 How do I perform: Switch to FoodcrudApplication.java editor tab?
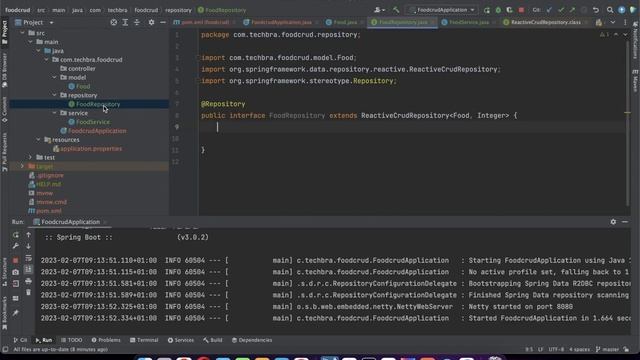point(280,22)
